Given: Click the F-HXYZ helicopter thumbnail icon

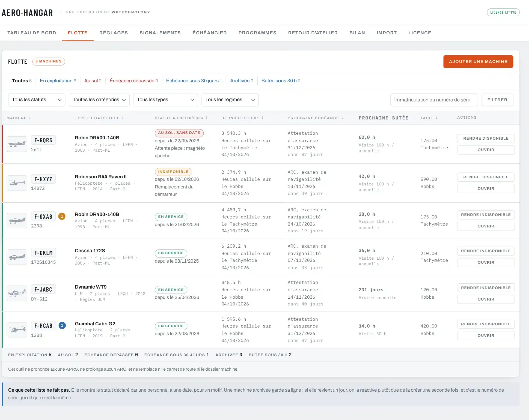Looking at the screenshot, I should click(17, 183).
